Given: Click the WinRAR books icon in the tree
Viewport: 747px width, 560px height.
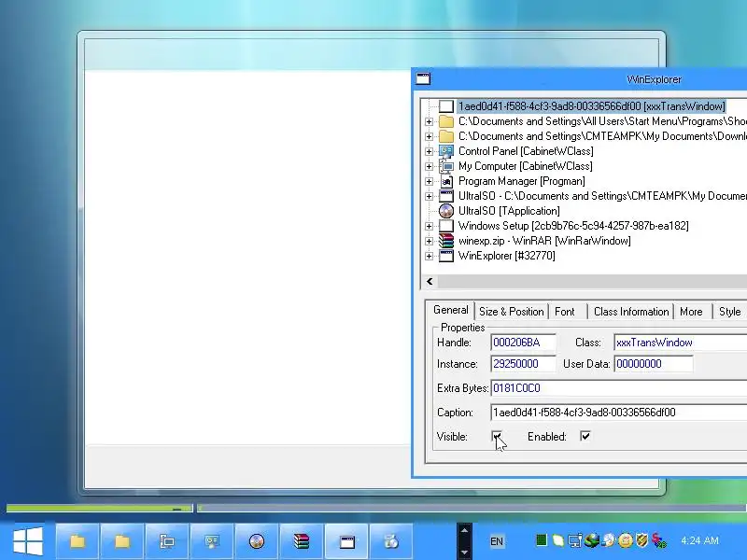Looking at the screenshot, I should [446, 241].
